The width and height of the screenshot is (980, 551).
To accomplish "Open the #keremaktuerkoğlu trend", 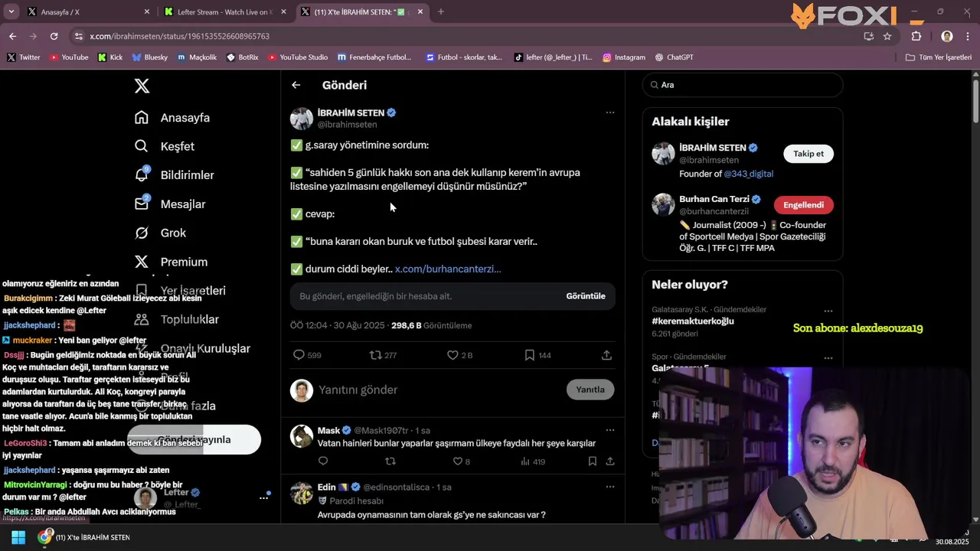I will (693, 321).
